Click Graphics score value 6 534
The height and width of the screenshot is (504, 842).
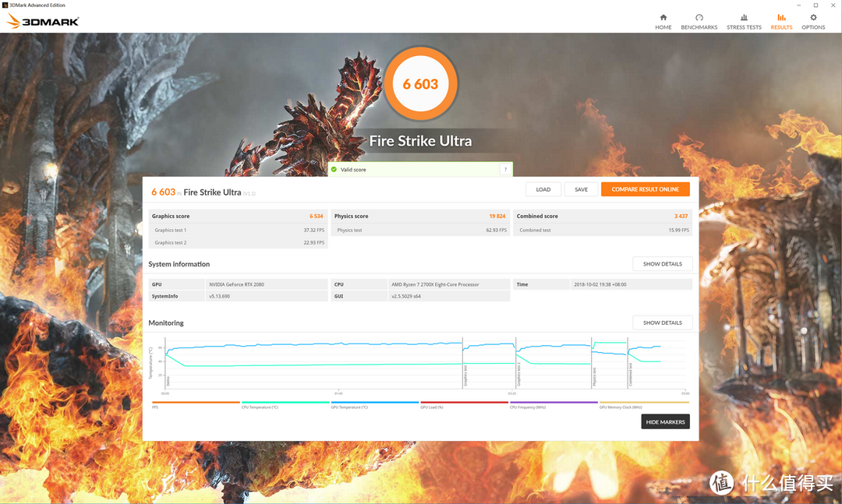[317, 217]
